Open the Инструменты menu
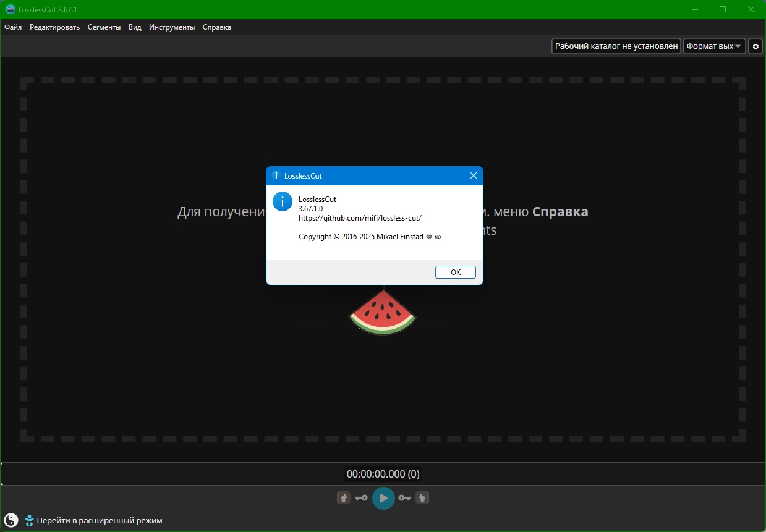This screenshot has width=766, height=532. tap(172, 27)
